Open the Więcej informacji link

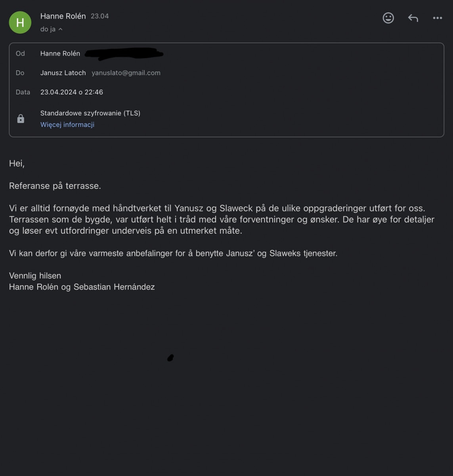tap(67, 125)
